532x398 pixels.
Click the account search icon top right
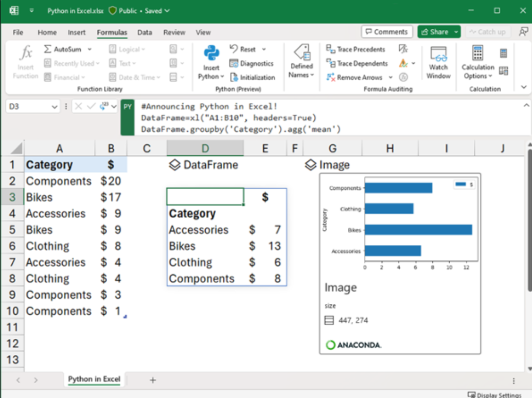point(524,32)
